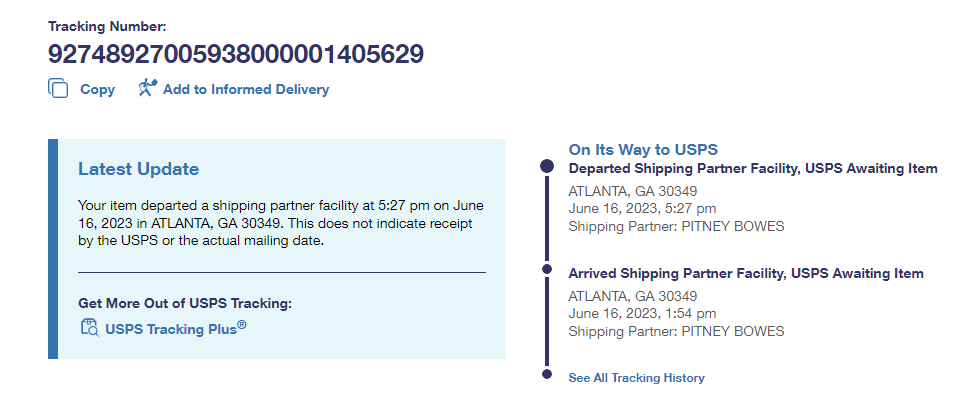Click the middle timeline dot for Arrived event
Image resolution: width=954 pixels, height=411 pixels.
coord(546,270)
